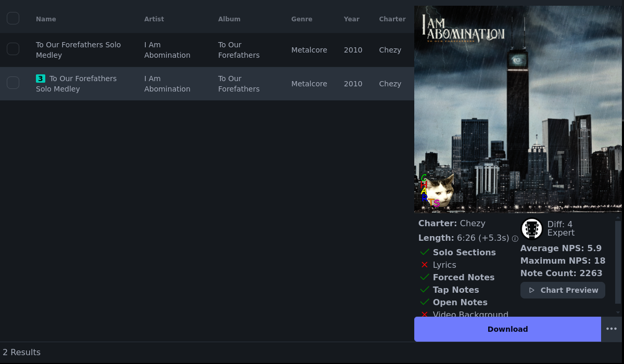Click the Forced Notes feature label

tap(464, 277)
